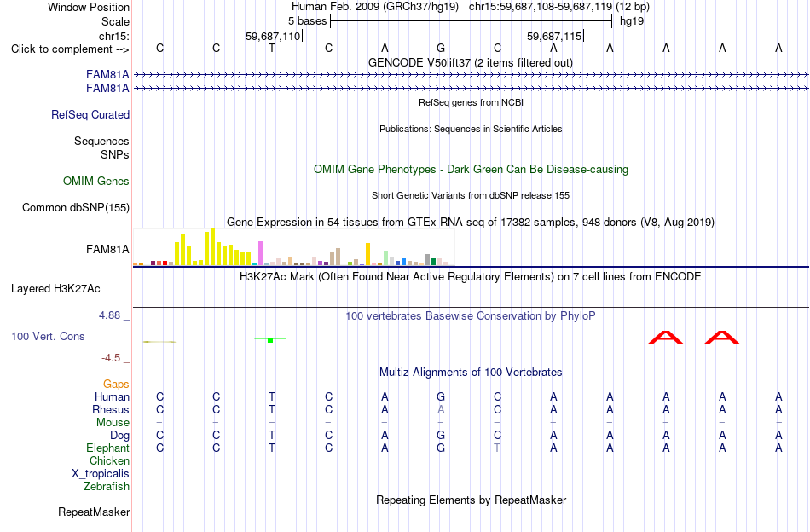
Task: Click the magenta bar in GTEx chart
Action: (x=260, y=253)
